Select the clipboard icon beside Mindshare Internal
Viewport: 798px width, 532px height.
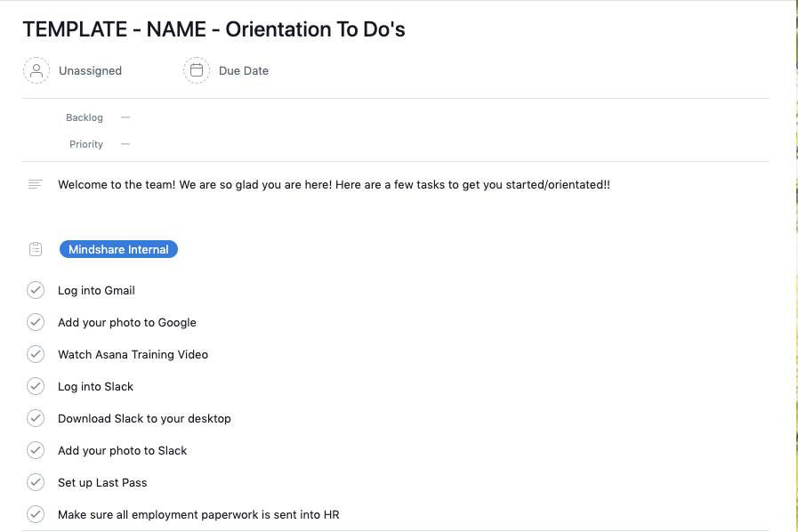[x=36, y=249]
